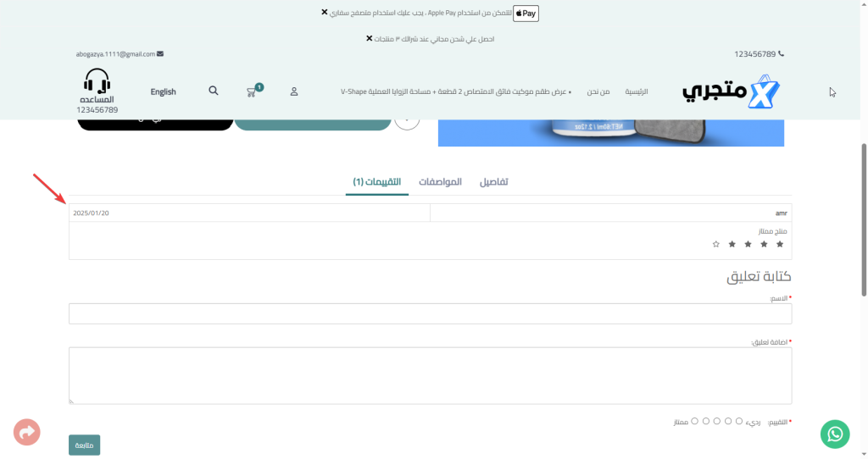The image size is (868, 459).
Task: Focus the الاسم name input field
Action: (430, 314)
